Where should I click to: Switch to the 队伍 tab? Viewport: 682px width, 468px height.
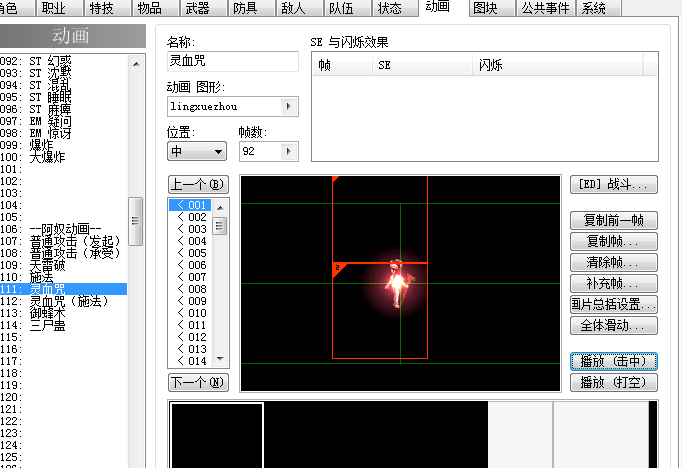tap(347, 8)
